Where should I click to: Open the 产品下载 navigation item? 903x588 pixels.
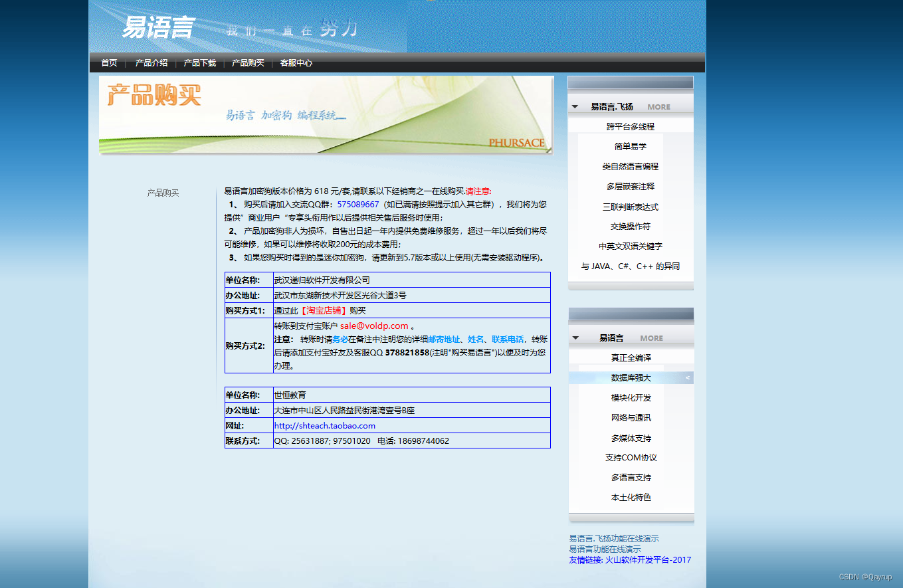click(200, 63)
